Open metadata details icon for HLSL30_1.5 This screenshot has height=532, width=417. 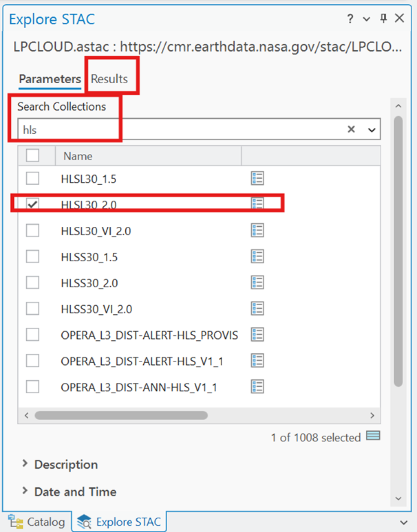[257, 178]
